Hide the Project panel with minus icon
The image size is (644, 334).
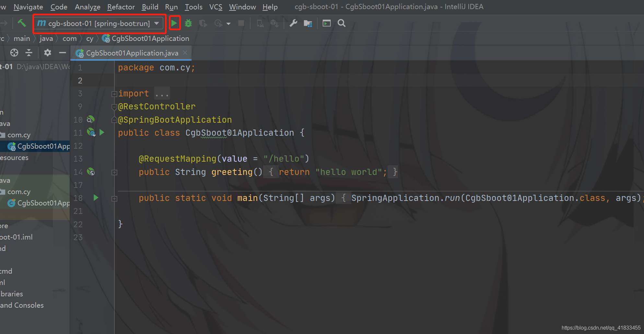pyautogui.click(x=63, y=53)
